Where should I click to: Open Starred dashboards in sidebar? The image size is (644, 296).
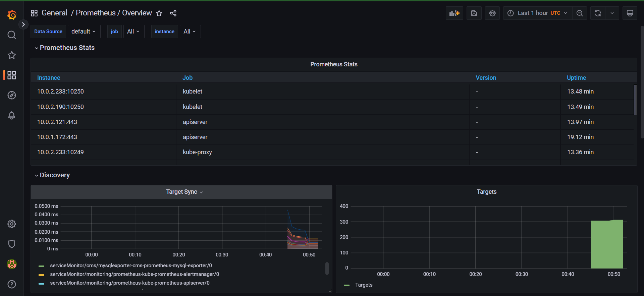(x=12, y=55)
